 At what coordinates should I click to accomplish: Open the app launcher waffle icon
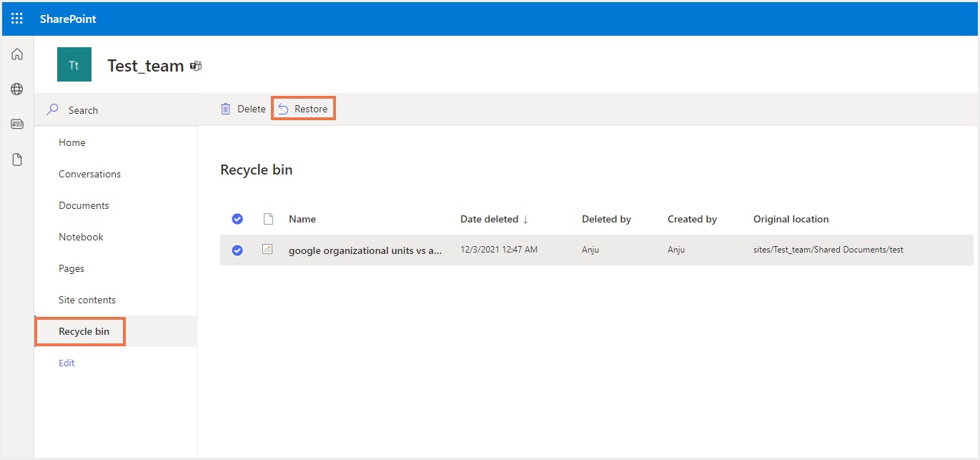17,19
